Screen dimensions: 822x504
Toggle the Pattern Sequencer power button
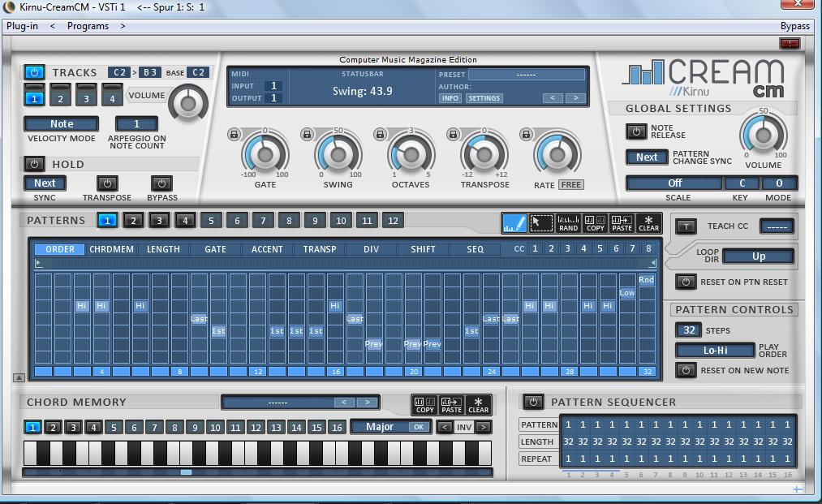pos(532,402)
